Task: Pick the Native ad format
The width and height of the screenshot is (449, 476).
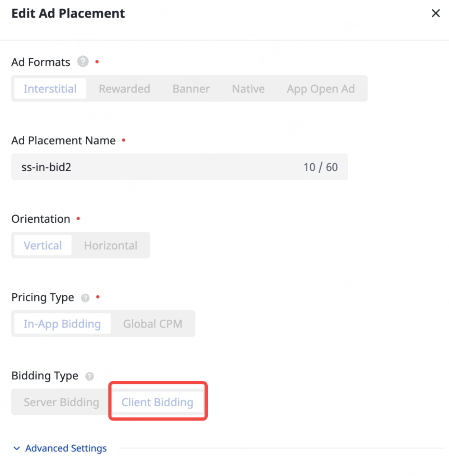Action: coord(248,89)
